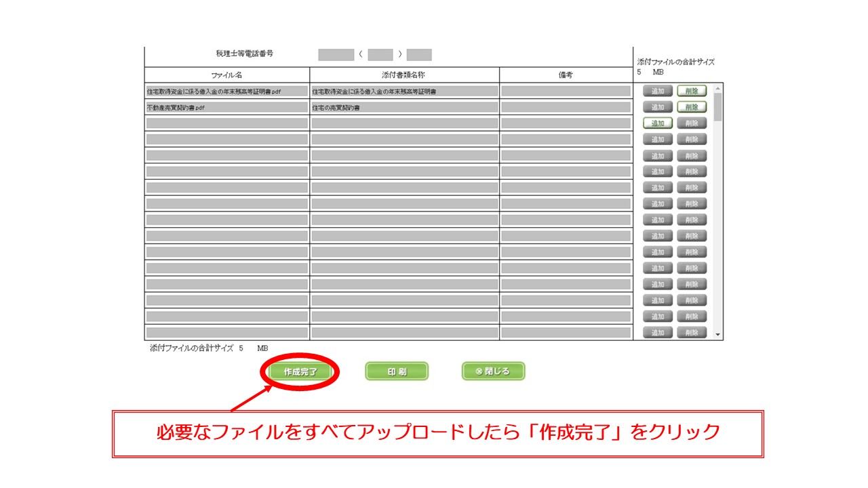Click the 閉じる button
Image resolution: width=868 pixels, height=488 pixels.
coord(493,371)
